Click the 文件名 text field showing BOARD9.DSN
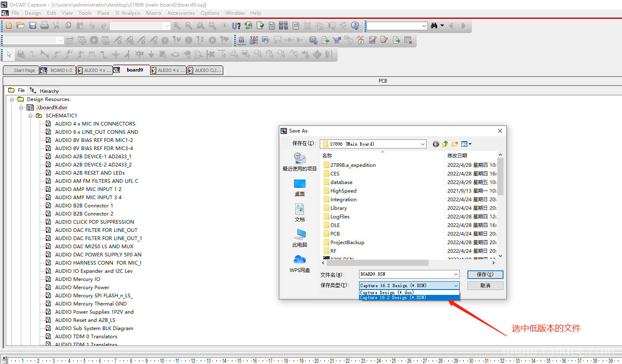The width and height of the screenshot is (622, 364). (406, 274)
